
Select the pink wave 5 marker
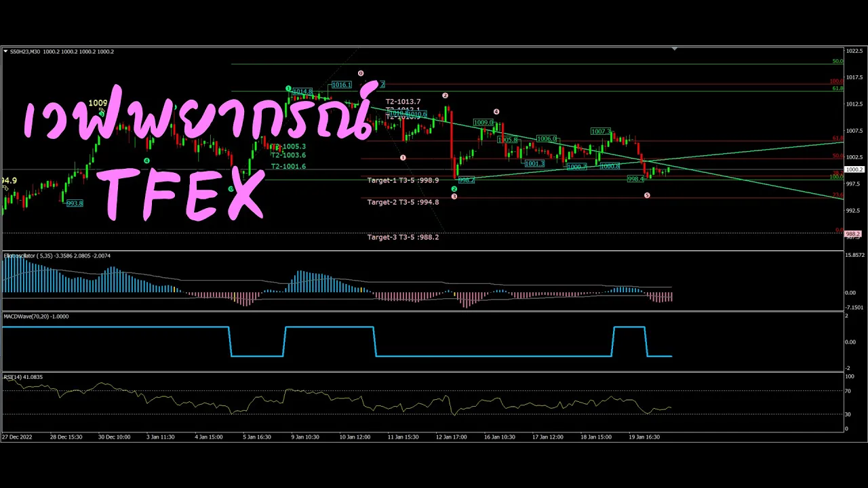(x=647, y=195)
